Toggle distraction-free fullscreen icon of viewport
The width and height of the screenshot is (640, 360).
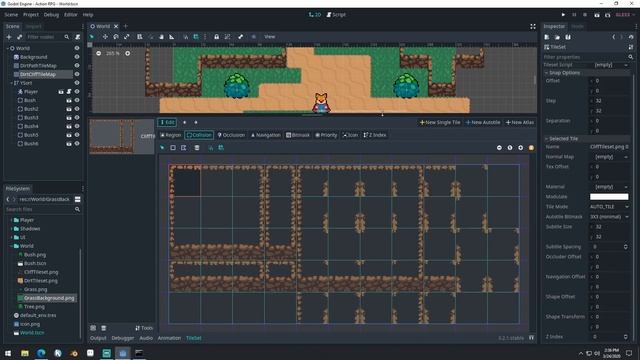pos(533,26)
